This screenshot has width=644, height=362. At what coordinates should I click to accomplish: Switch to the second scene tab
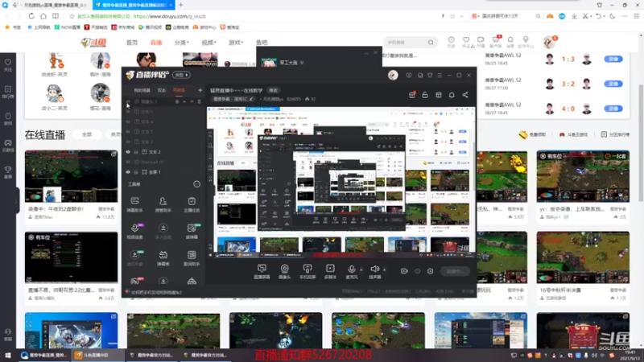tap(162, 90)
